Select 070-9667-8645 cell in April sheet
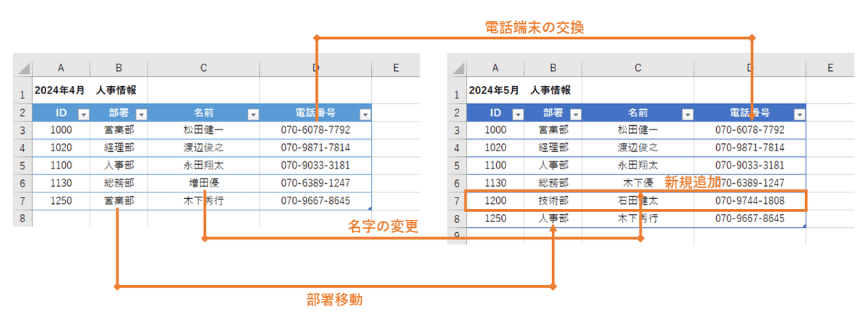Image resolution: width=868 pixels, height=319 pixels. [315, 200]
